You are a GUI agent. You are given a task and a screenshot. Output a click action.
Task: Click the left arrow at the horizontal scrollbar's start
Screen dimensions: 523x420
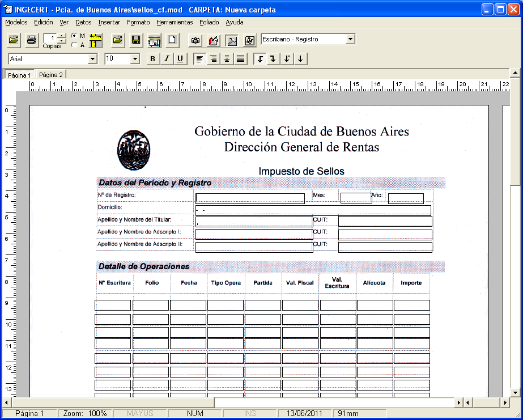6,402
